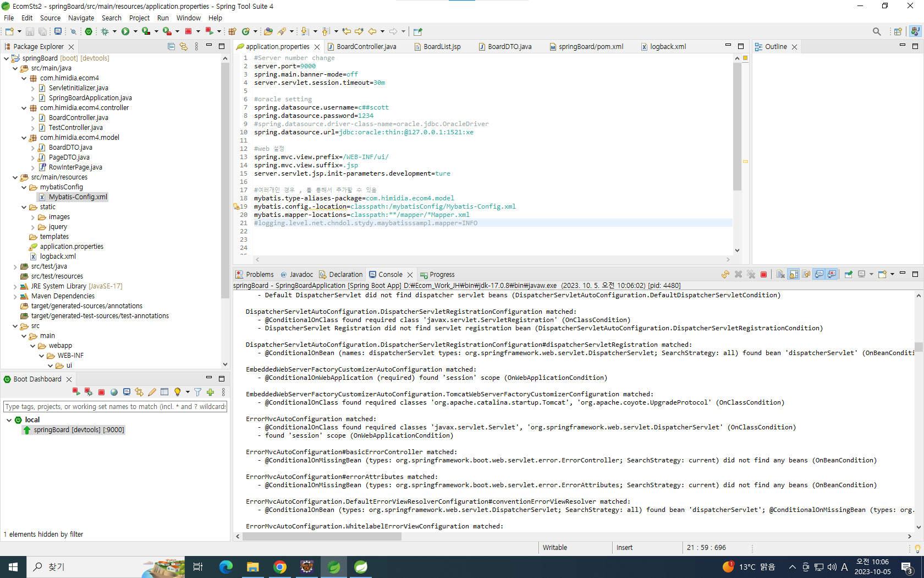The image size is (924, 578).
Task: Open BoardDTO.java in Package Explorer
Action: pyautogui.click(x=70, y=148)
